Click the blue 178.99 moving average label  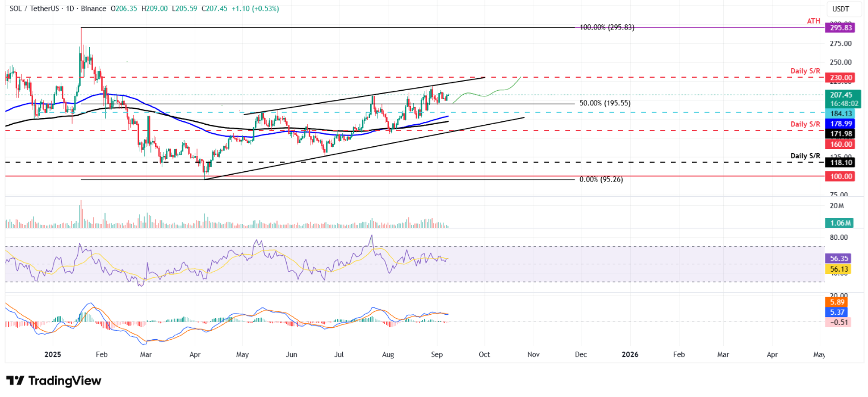pyautogui.click(x=841, y=124)
